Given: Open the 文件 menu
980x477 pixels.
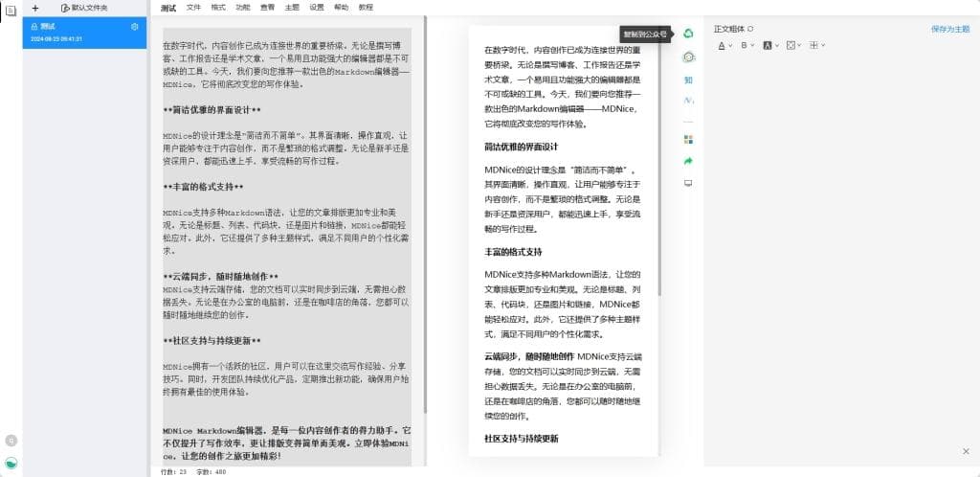Looking at the screenshot, I should [193, 8].
